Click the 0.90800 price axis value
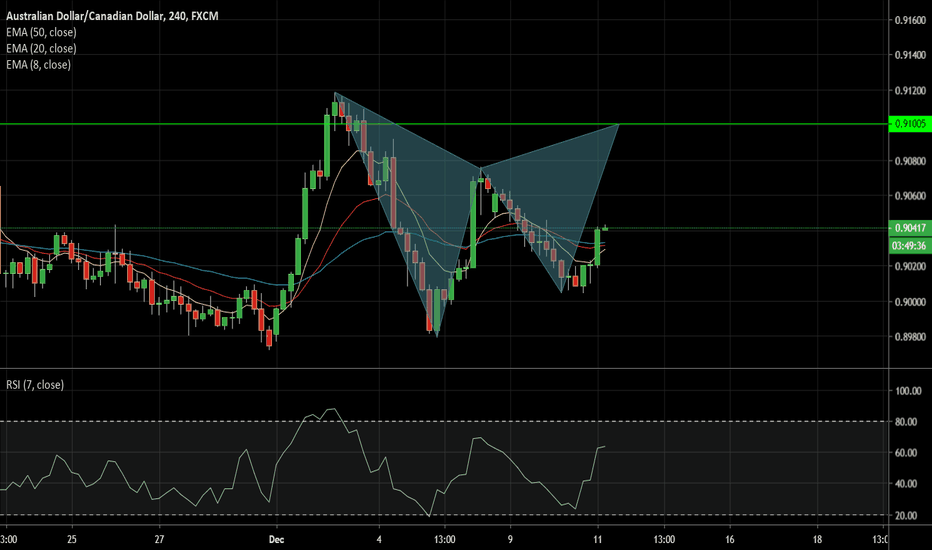 tap(911, 161)
